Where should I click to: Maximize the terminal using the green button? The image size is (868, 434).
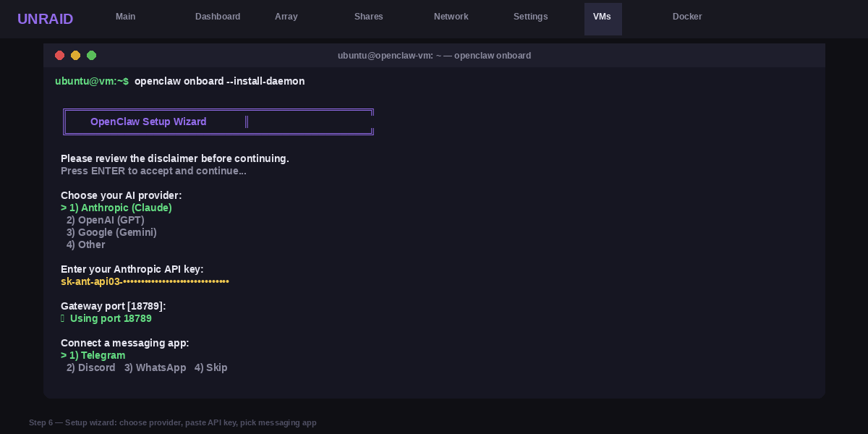point(91,56)
